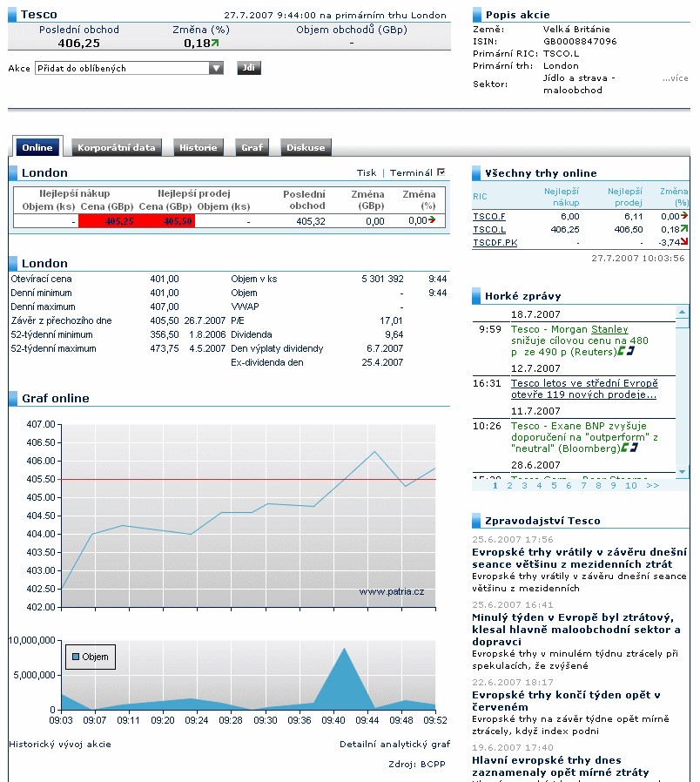Click the Tisk print link
This screenshot has height=782, width=700.
pos(367,172)
